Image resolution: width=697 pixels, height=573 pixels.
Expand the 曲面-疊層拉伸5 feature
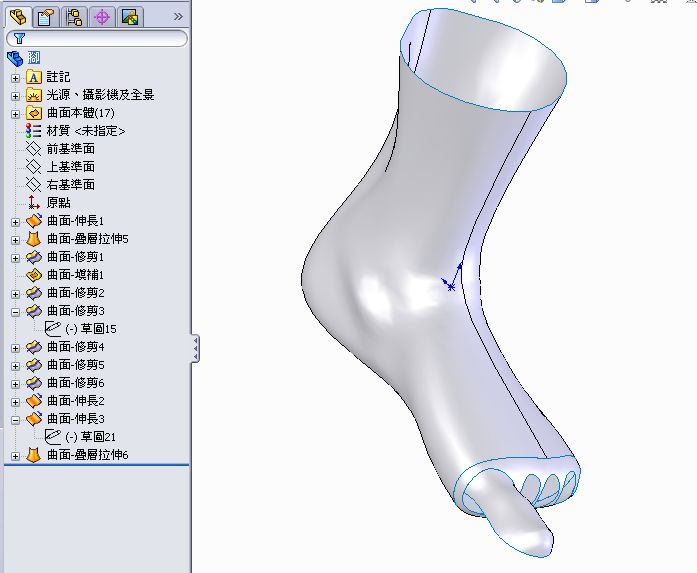16,240
